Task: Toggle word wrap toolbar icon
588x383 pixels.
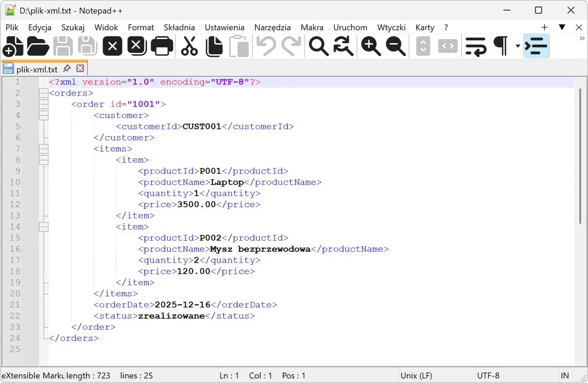Action: tap(475, 46)
